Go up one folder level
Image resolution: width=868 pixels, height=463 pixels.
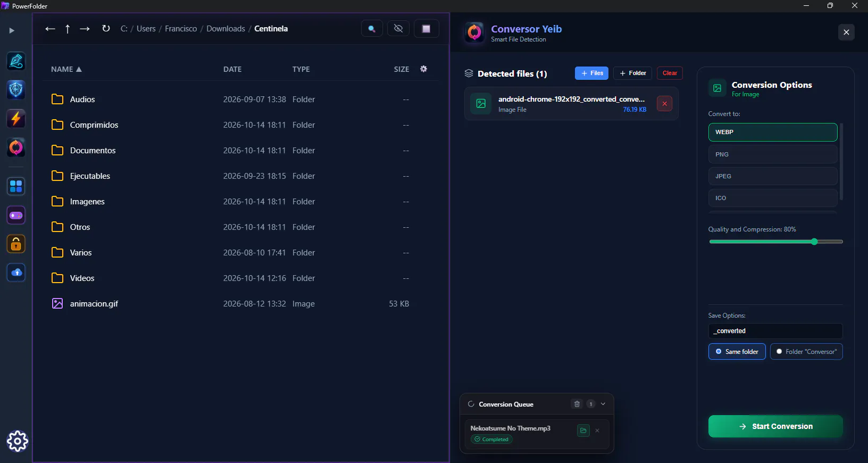point(68,29)
